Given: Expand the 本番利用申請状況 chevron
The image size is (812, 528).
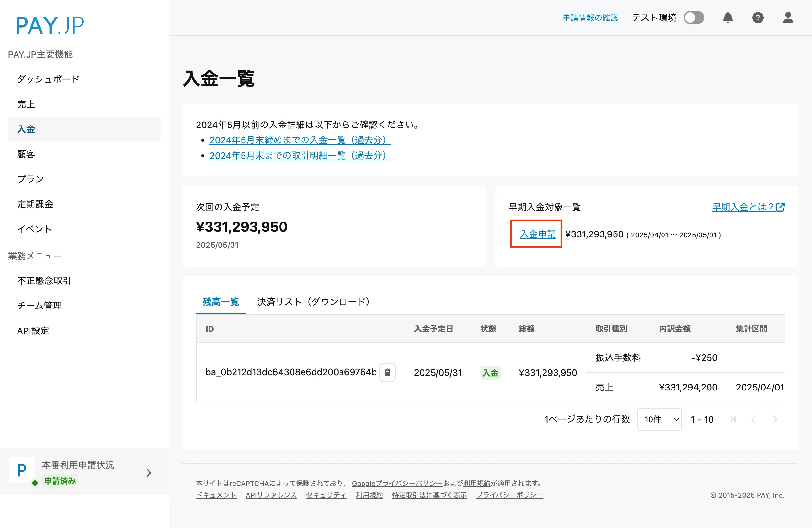Looking at the screenshot, I should coord(149,473).
